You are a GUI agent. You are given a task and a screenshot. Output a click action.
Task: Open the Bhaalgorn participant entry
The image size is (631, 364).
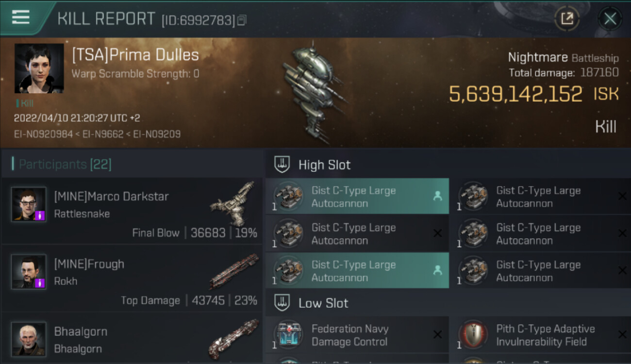point(132,339)
